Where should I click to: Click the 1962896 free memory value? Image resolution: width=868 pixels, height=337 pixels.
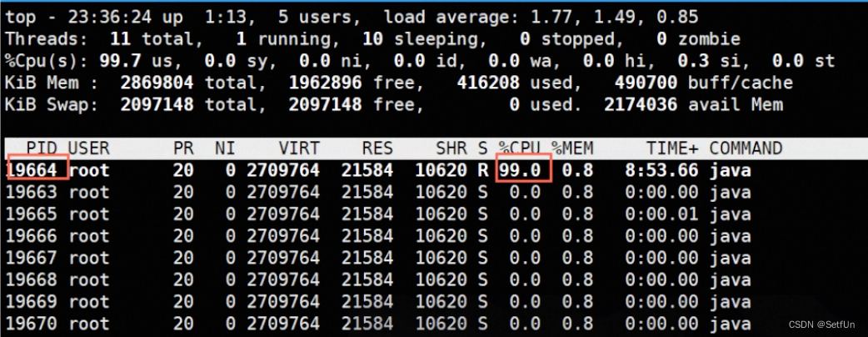click(325, 83)
